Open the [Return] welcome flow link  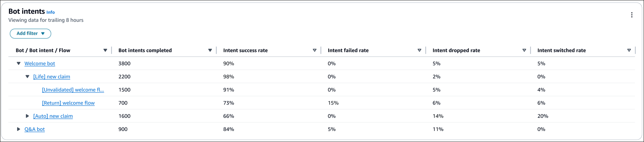coord(68,103)
